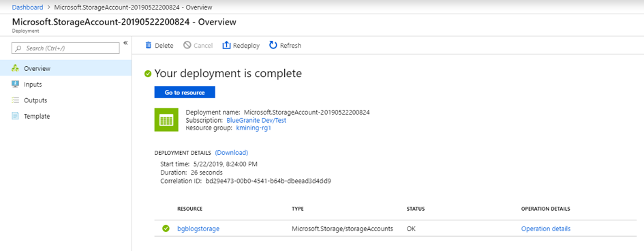Click the OK status cell
Image resolution: width=644 pixels, height=251 pixels.
(x=411, y=228)
